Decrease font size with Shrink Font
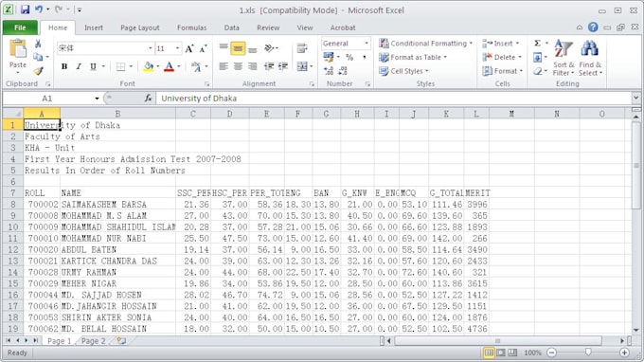The image size is (644, 362). (x=204, y=49)
